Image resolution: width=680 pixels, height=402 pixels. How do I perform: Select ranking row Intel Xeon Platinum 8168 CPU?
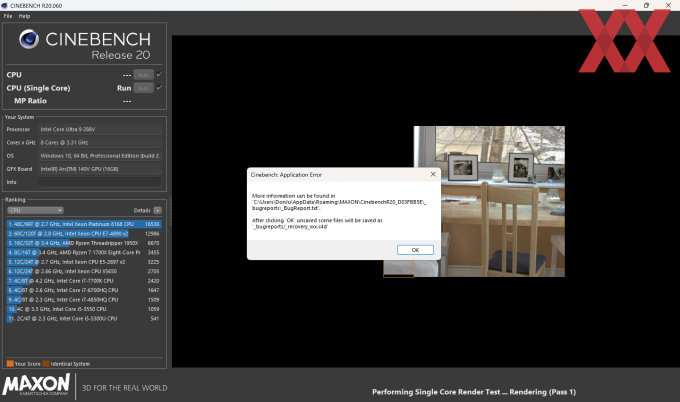pyautogui.click(x=84, y=224)
